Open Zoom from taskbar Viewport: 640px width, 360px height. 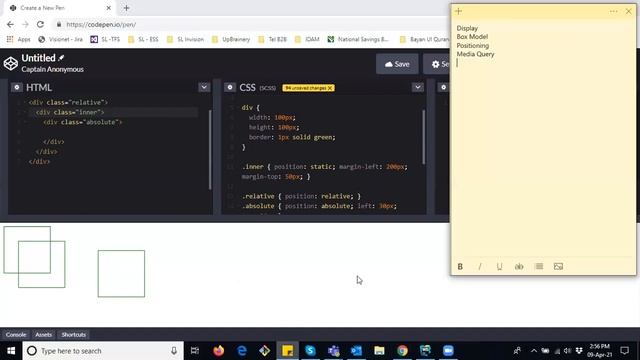[x=448, y=351]
